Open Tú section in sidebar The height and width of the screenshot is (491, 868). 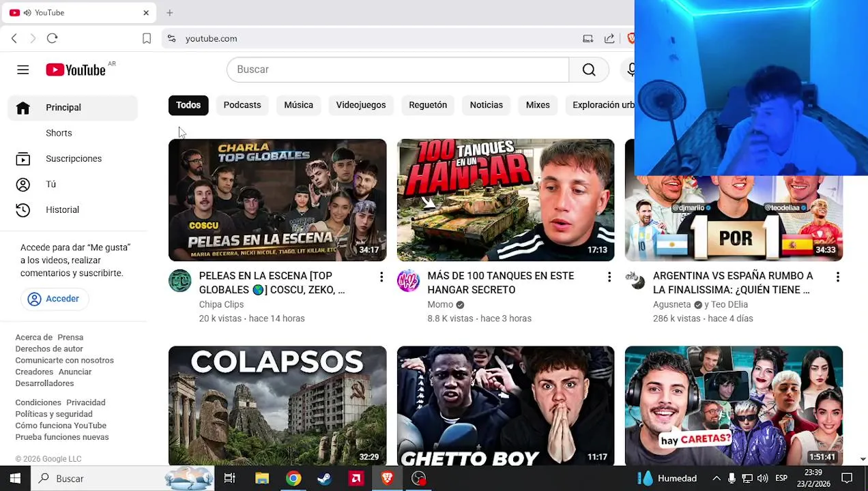73,184
